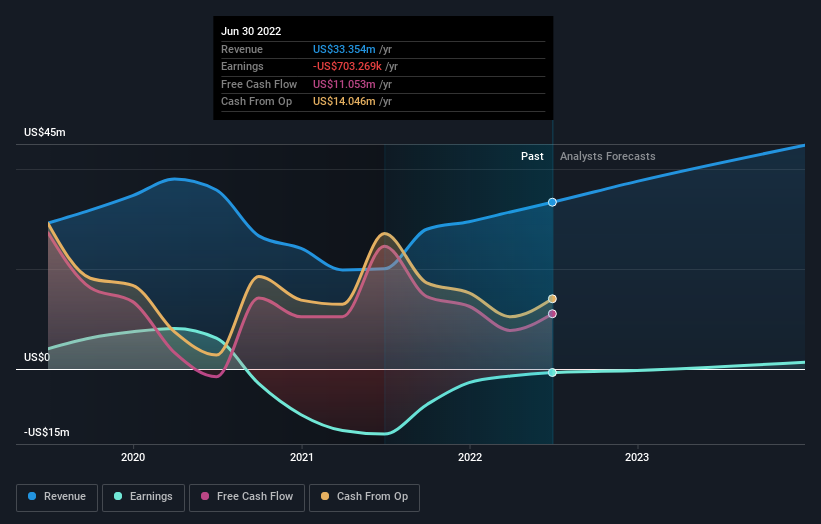Click the US$45m y-axis label

click(x=45, y=132)
